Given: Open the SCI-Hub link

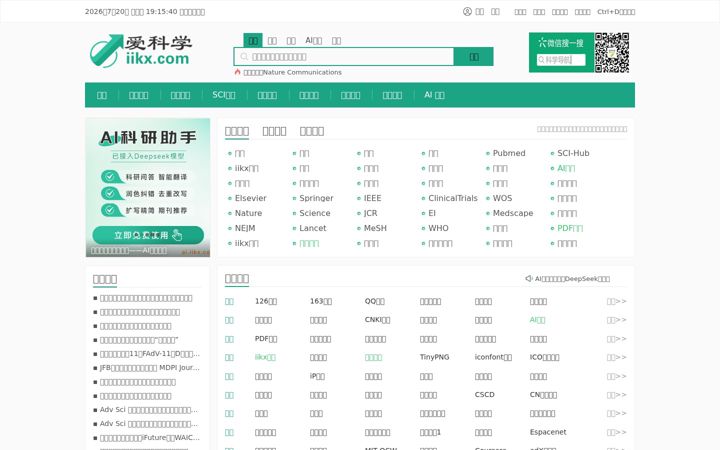Looking at the screenshot, I should (x=573, y=153).
